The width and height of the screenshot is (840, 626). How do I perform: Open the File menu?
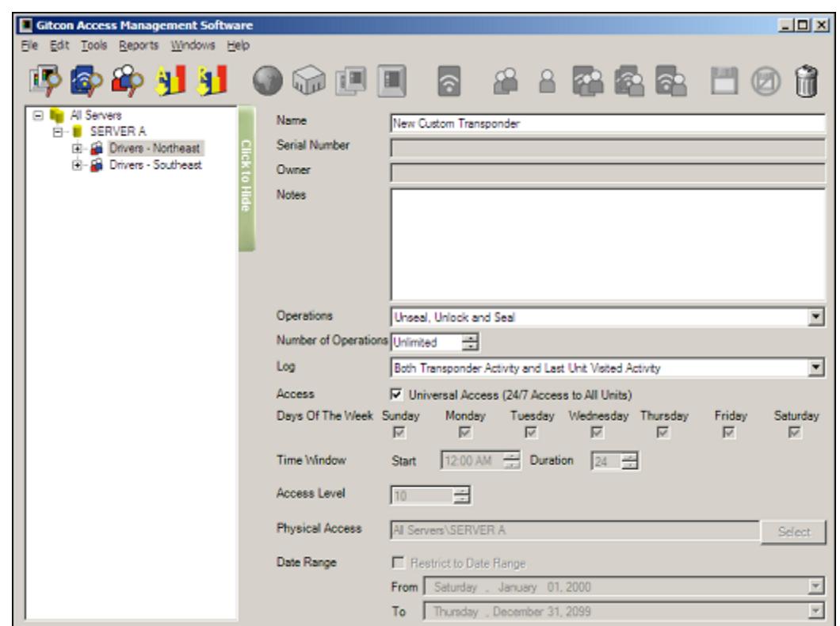click(x=29, y=45)
